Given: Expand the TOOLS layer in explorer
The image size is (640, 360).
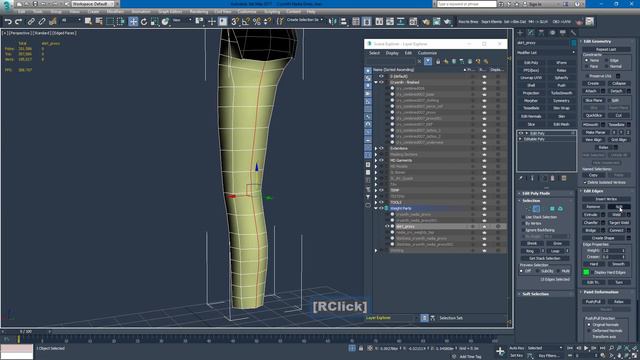Looking at the screenshot, I should point(376,202).
